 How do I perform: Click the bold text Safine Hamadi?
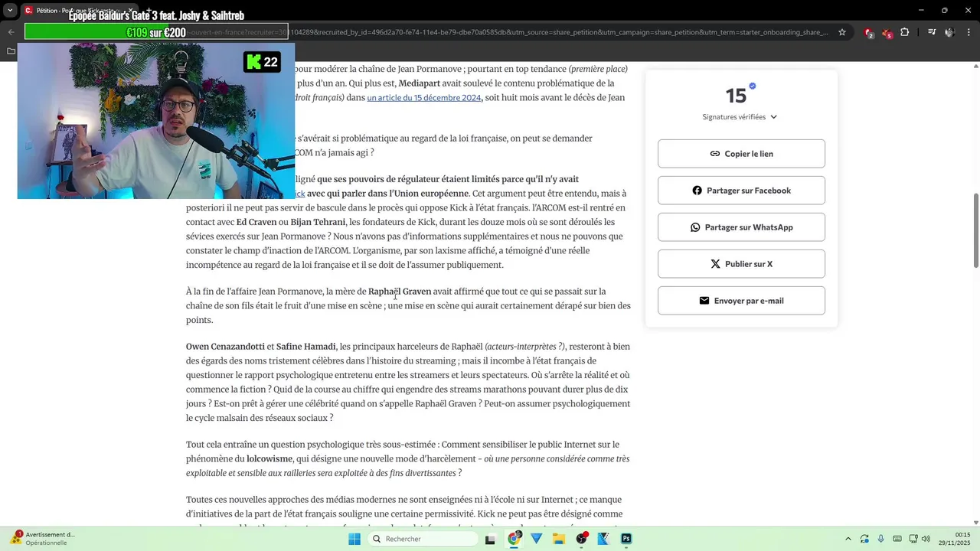pyautogui.click(x=306, y=347)
